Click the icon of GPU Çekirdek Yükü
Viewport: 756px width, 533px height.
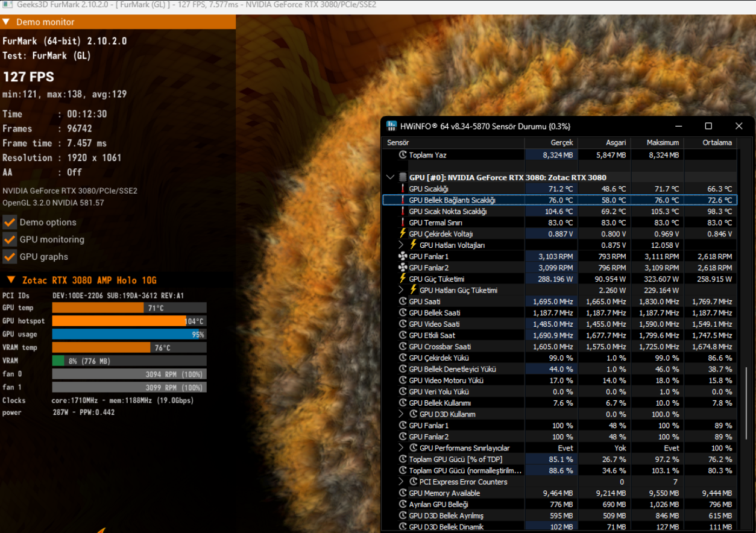[403, 358]
